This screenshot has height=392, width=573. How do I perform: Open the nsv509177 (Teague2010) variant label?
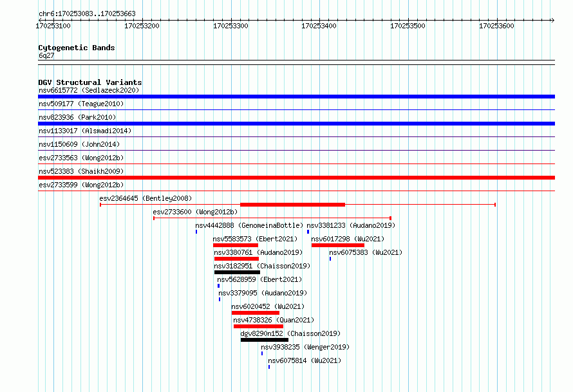coord(81,104)
